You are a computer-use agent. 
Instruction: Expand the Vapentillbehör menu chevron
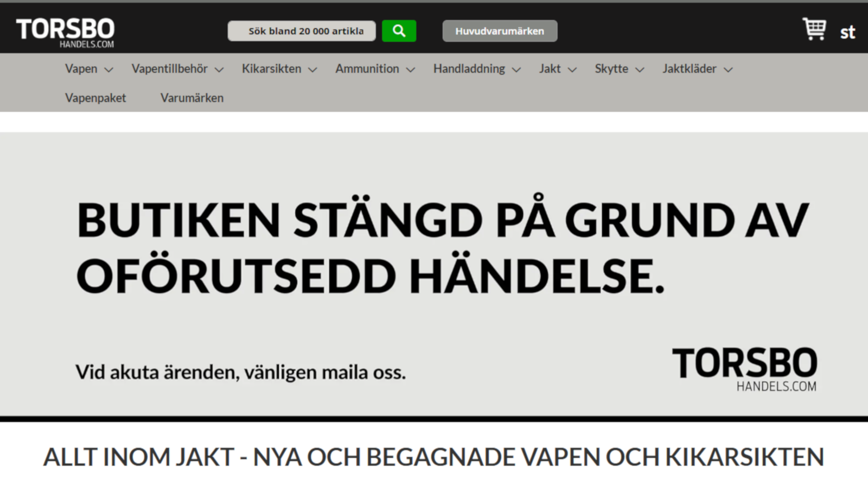point(219,69)
